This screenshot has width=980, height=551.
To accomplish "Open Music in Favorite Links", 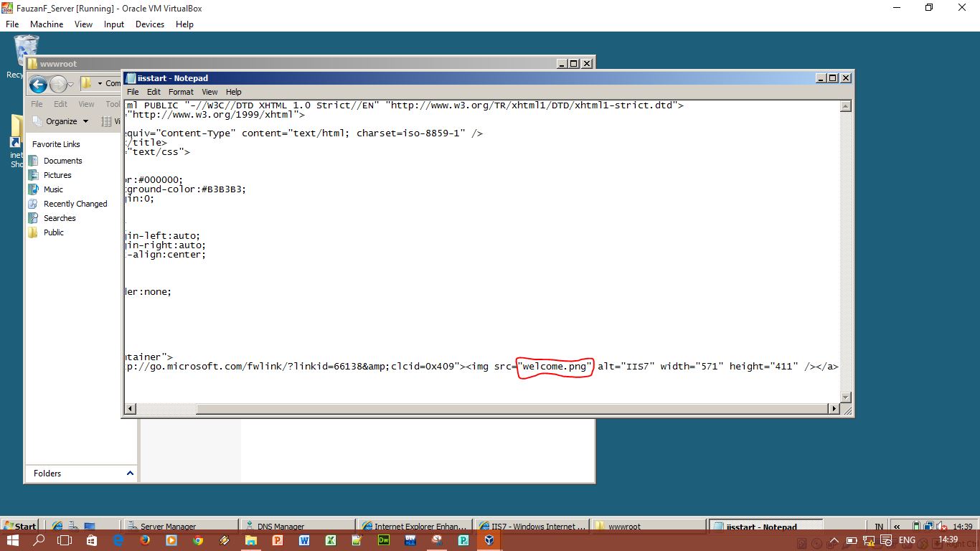I will [x=53, y=189].
